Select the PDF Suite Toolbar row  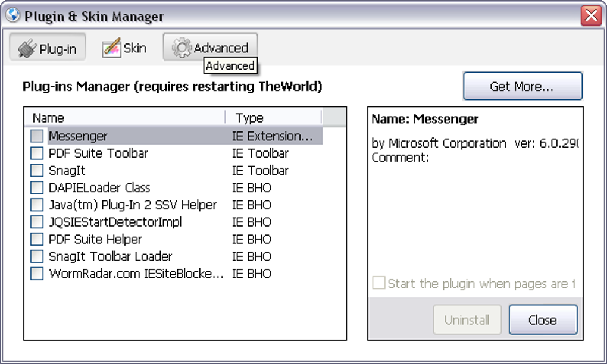click(98, 153)
